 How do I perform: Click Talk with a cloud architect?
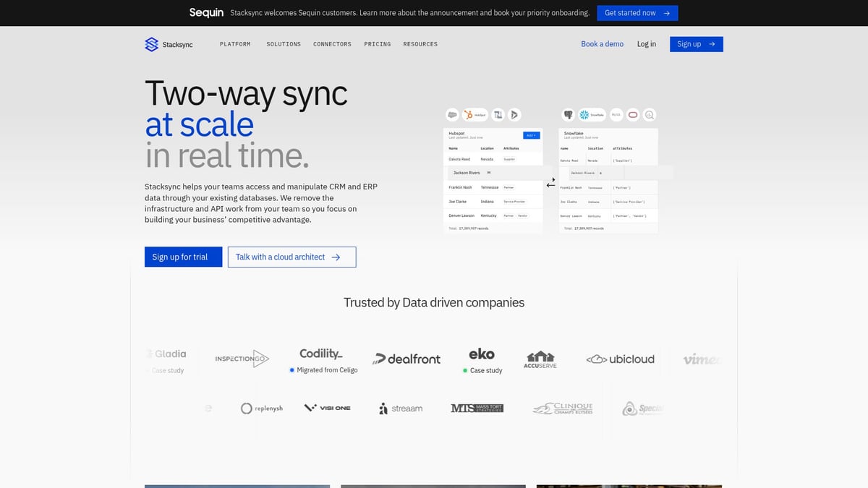pos(292,257)
